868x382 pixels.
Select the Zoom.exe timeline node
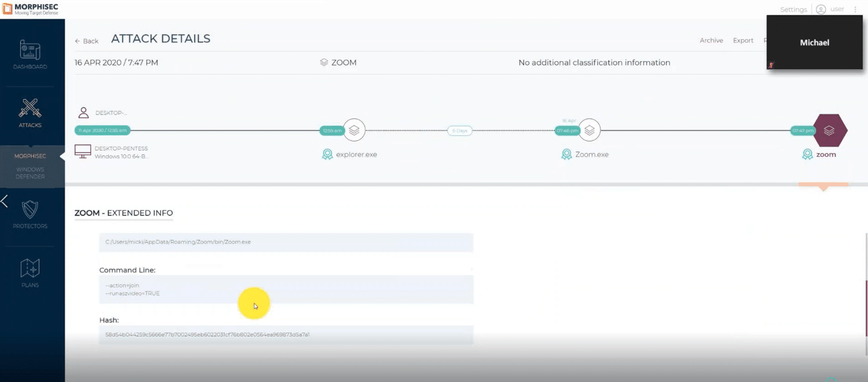590,130
